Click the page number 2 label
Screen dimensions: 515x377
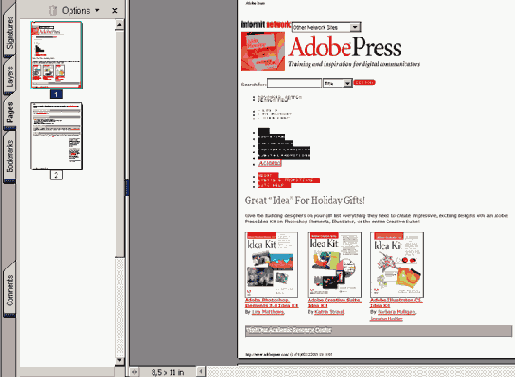[x=56, y=175]
